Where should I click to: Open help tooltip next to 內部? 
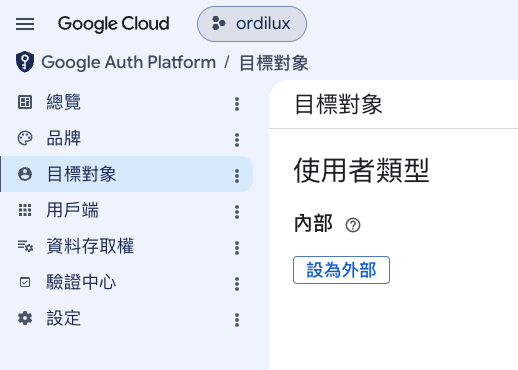click(353, 225)
